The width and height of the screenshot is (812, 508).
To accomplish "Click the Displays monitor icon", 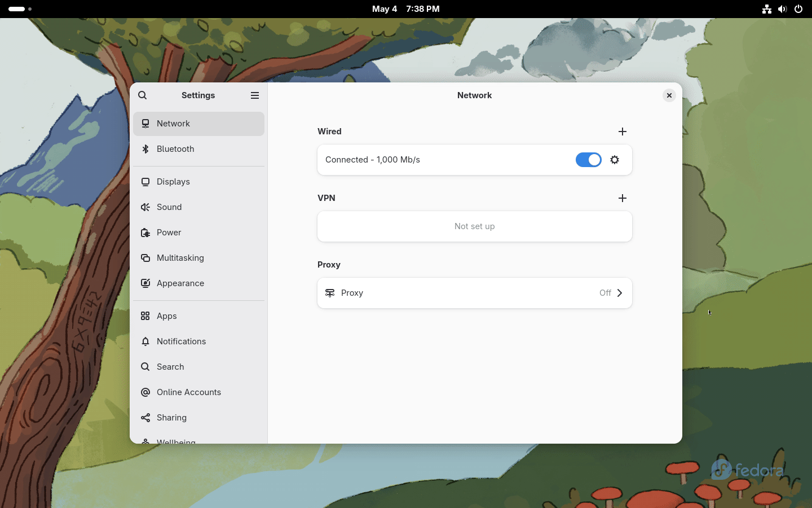I will click(145, 182).
